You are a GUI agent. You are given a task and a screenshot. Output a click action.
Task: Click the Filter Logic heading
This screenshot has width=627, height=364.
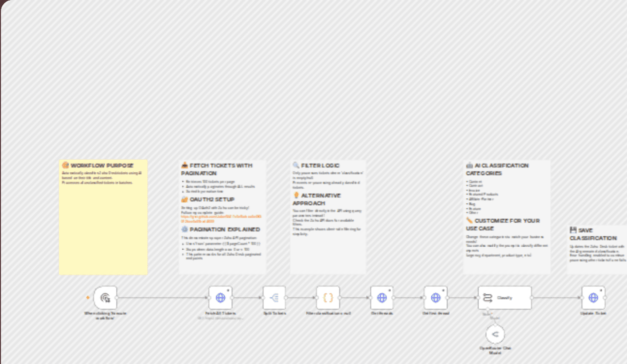[x=316, y=166]
